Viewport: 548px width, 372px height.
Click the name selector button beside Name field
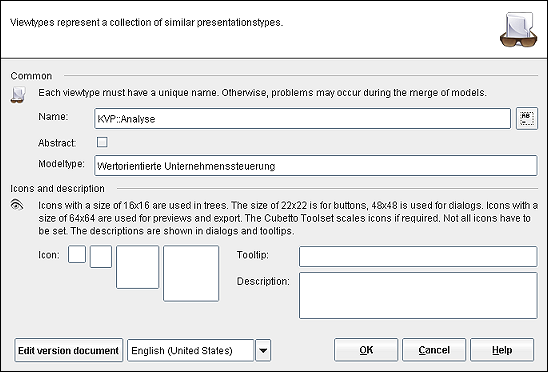coord(527,119)
